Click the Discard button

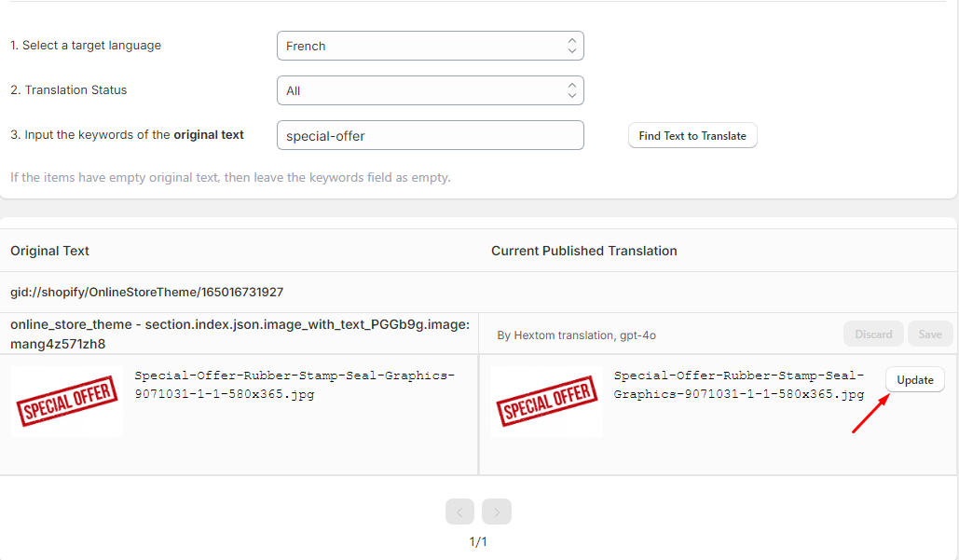[x=873, y=334]
